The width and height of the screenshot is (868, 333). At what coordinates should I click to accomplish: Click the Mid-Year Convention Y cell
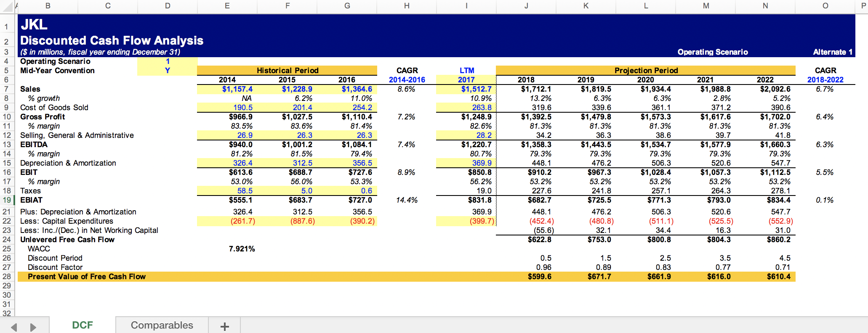[168, 71]
